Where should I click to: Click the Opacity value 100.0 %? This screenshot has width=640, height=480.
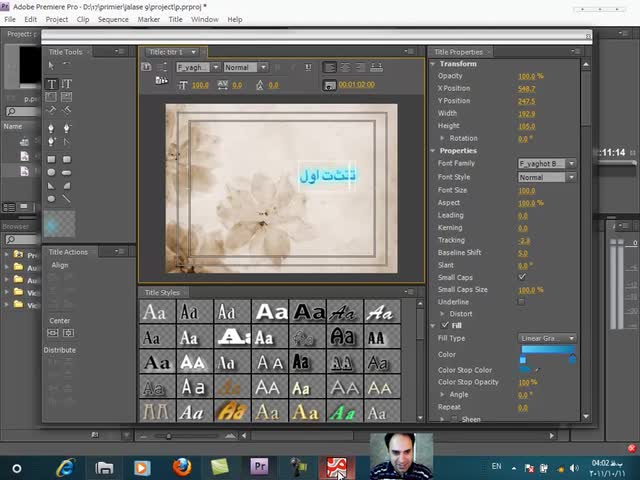click(x=531, y=76)
